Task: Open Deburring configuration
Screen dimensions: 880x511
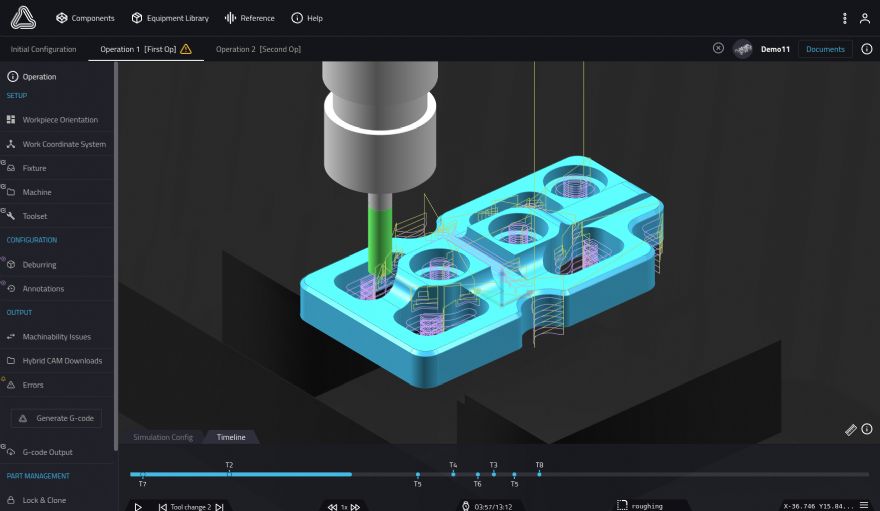Action: point(40,265)
